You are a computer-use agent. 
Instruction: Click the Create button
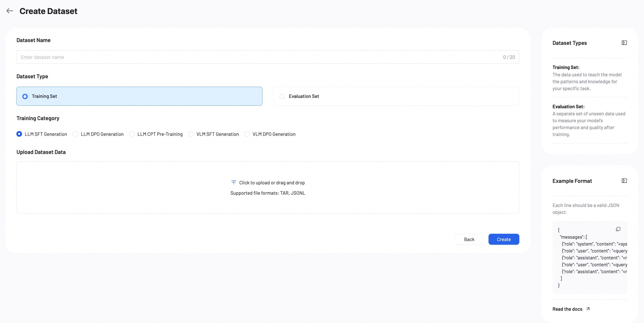(504, 239)
